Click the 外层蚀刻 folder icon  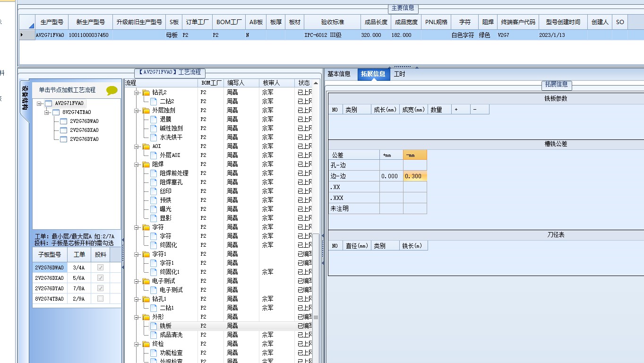click(x=146, y=111)
